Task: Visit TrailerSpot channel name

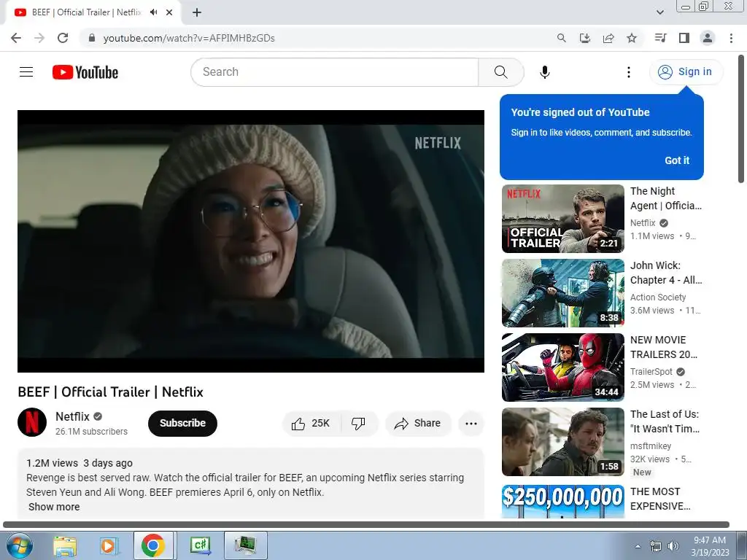Action: click(x=651, y=371)
